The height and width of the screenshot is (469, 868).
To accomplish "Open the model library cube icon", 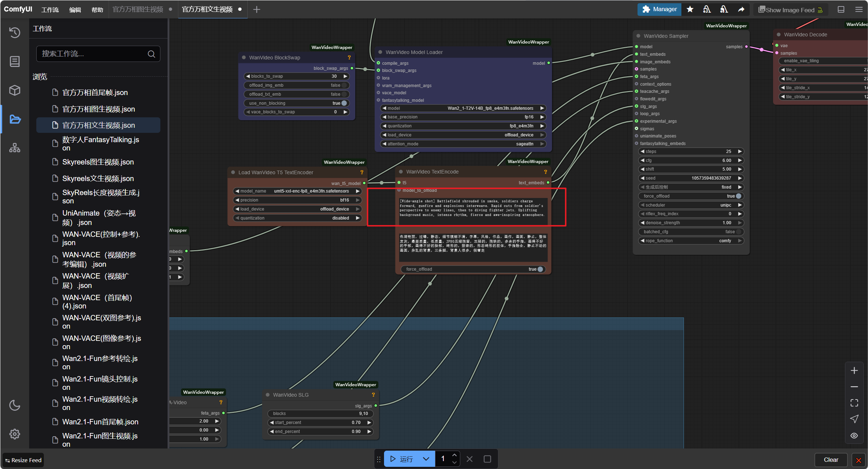I will click(14, 90).
